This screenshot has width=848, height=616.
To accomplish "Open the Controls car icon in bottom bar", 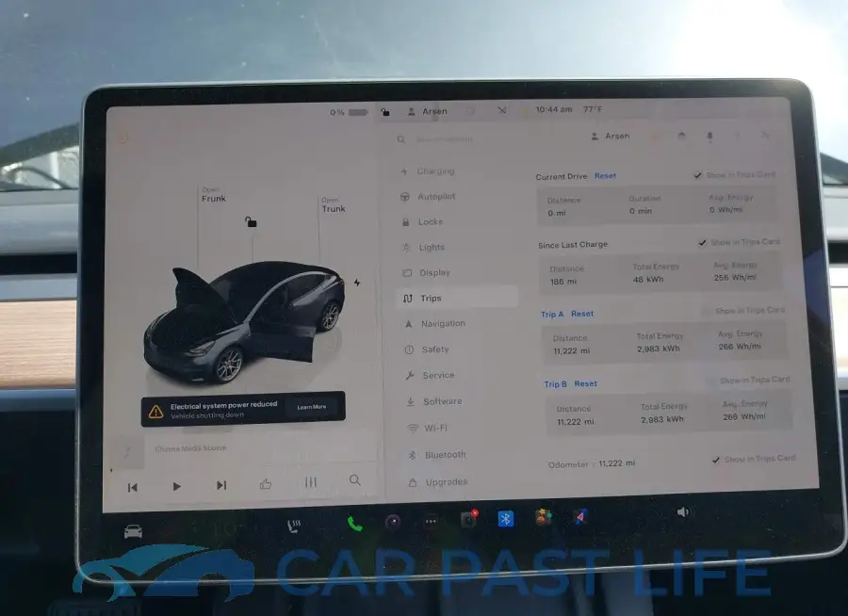I will (x=133, y=531).
